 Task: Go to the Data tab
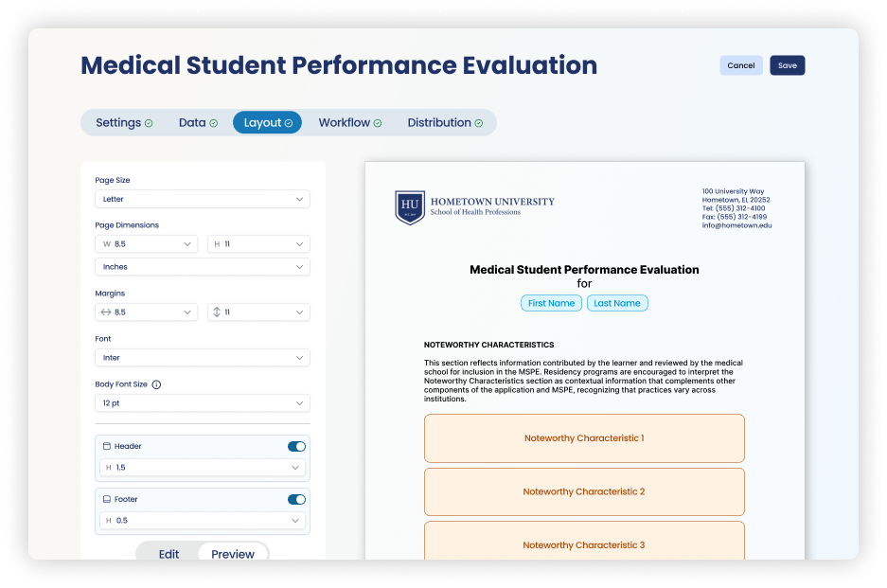(198, 122)
